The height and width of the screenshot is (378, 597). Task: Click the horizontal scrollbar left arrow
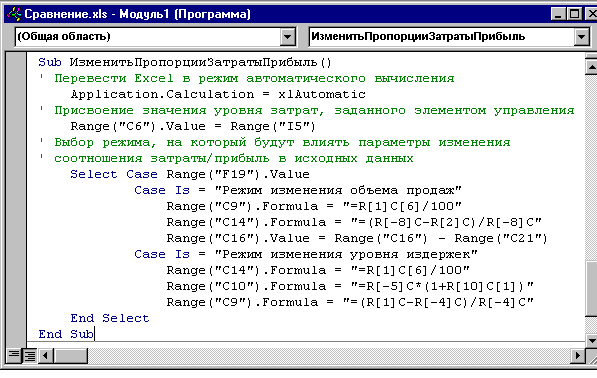tap(46, 356)
